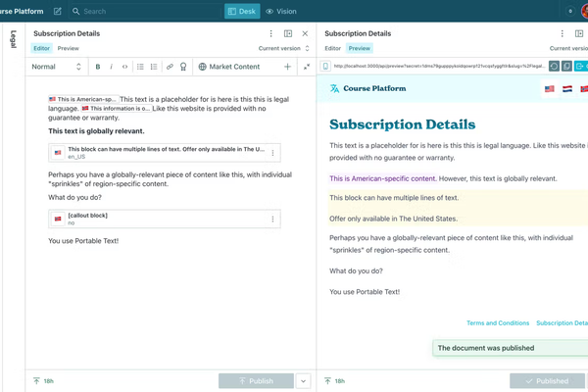Toggle bulleted list
The image size is (588, 392).
(140, 67)
